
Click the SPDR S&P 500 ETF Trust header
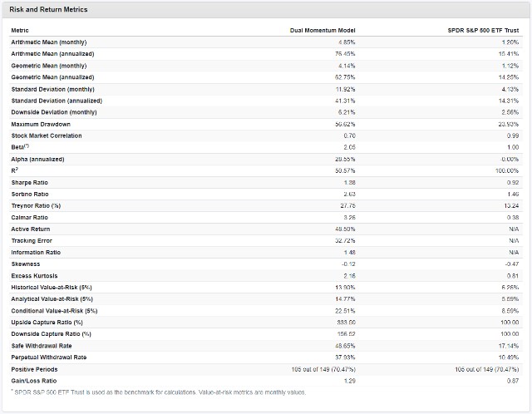483,31
